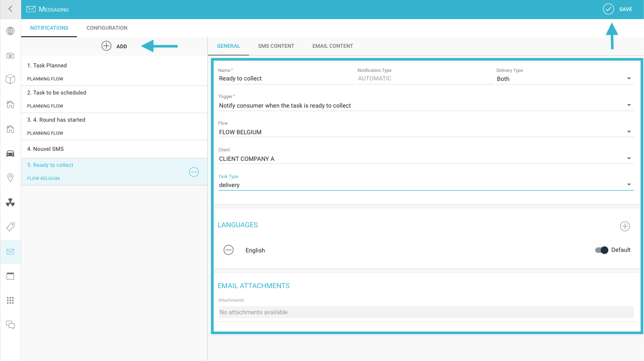The image size is (644, 361).
Task: Click the SAVE button label
Action: (x=625, y=10)
